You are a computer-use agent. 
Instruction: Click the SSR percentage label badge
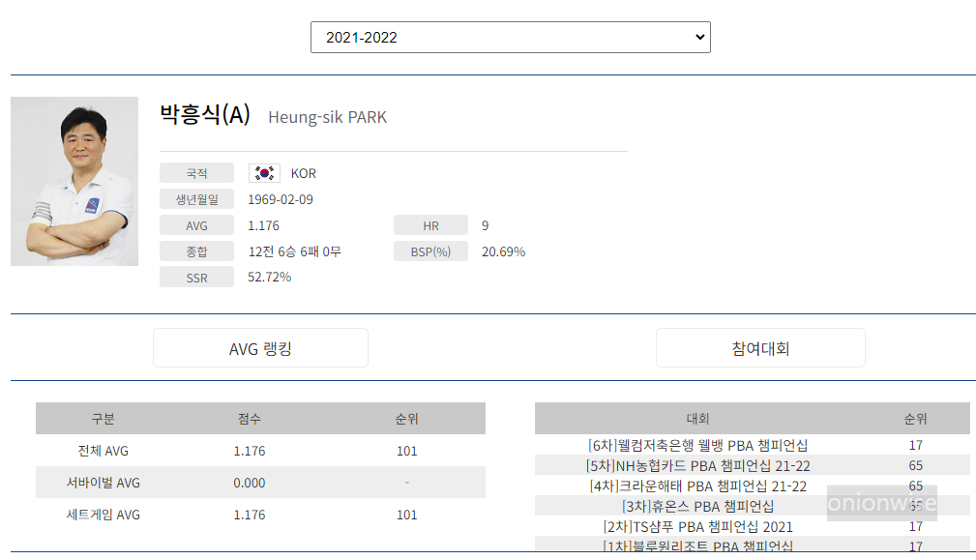click(x=196, y=277)
